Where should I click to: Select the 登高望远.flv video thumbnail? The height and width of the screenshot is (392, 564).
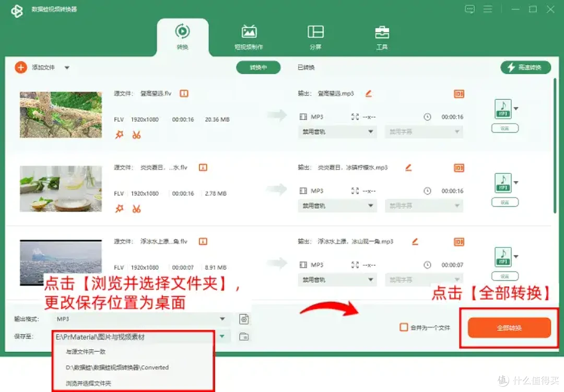tap(61, 115)
